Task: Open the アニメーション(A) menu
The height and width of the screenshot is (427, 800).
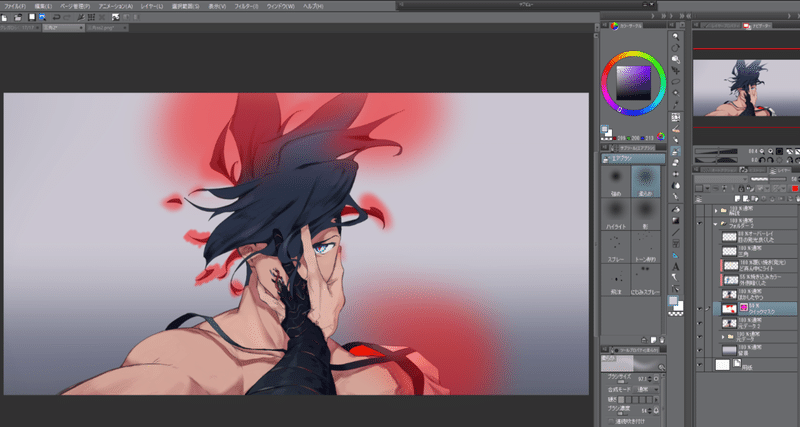Action: [116, 6]
